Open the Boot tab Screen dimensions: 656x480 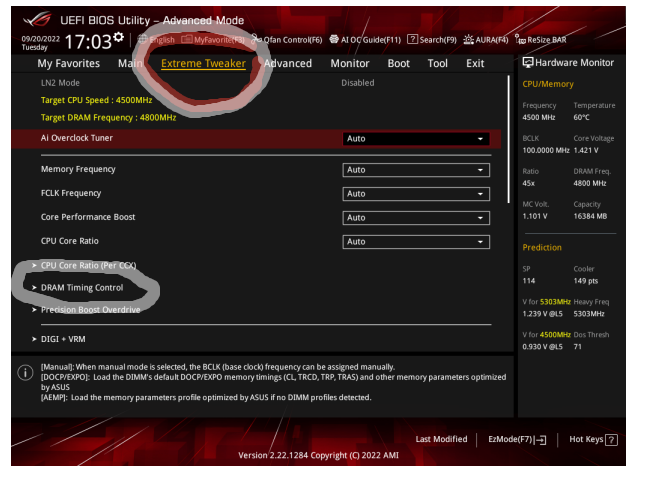(x=398, y=63)
